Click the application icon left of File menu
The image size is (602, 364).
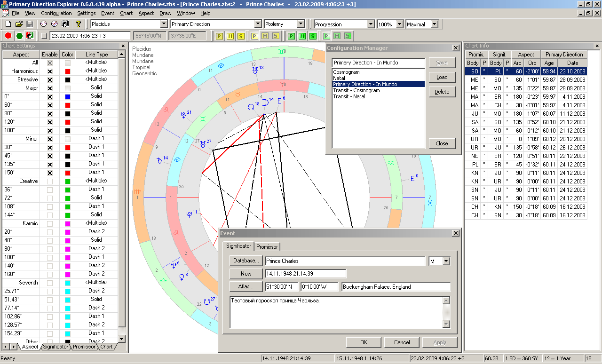click(x=5, y=13)
